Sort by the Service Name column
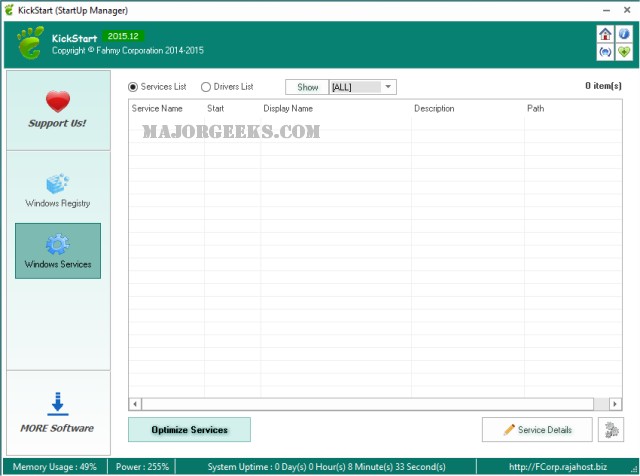 [157, 109]
